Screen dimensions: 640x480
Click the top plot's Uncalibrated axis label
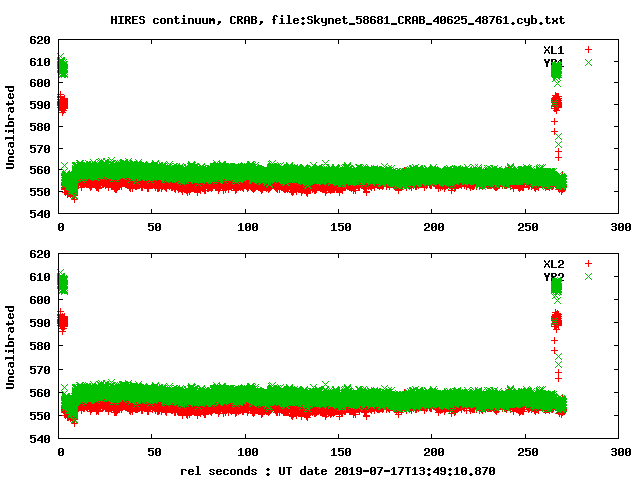[x=10, y=127]
